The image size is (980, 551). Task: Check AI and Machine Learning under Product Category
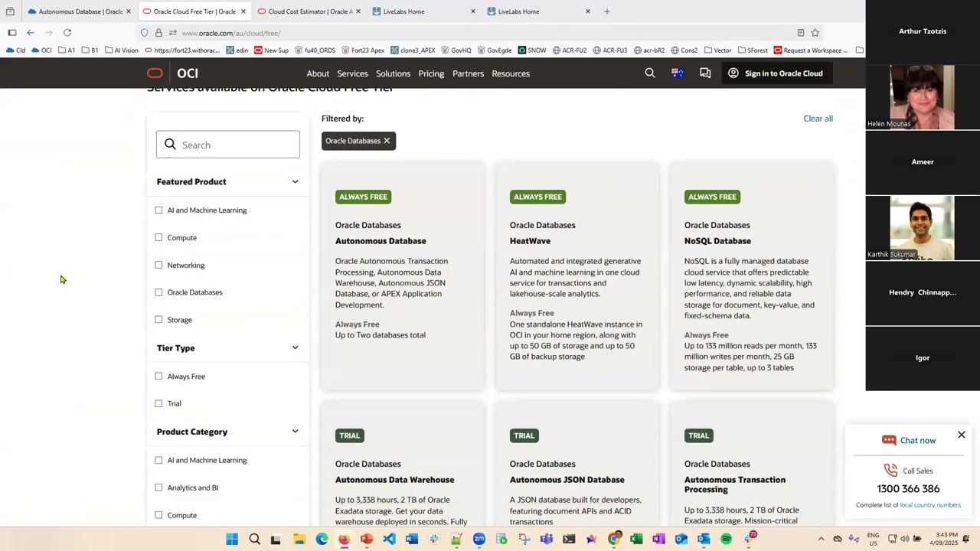[158, 460]
